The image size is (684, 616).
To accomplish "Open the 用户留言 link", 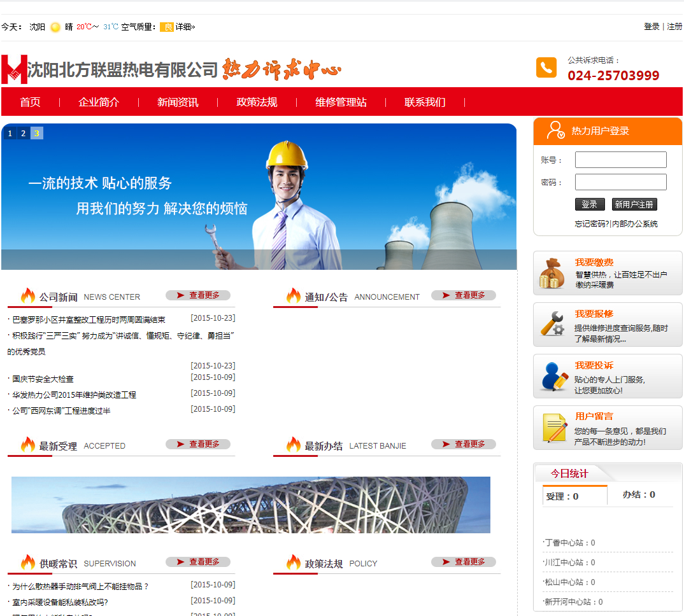I will tap(594, 416).
